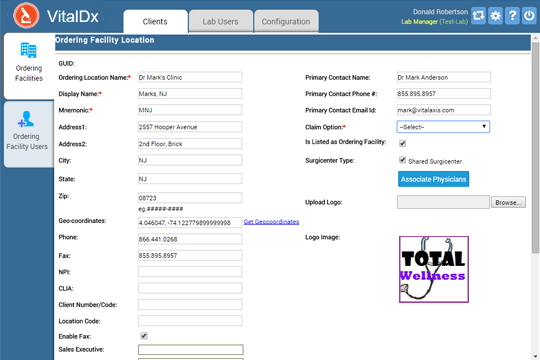The image size is (540, 360).
Task: Select the Ordering Facility Users person icon
Action: pos(26,119)
